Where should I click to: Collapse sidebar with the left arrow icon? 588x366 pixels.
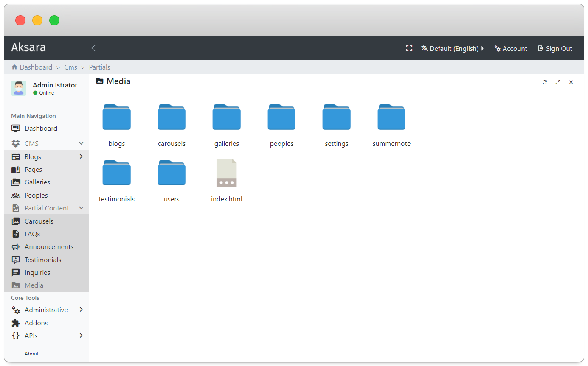click(96, 48)
